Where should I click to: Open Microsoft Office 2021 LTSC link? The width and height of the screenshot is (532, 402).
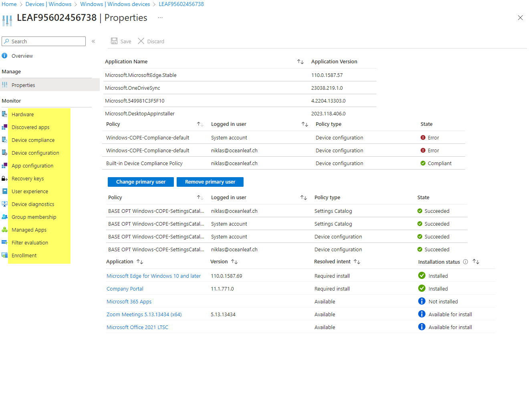[x=137, y=327]
